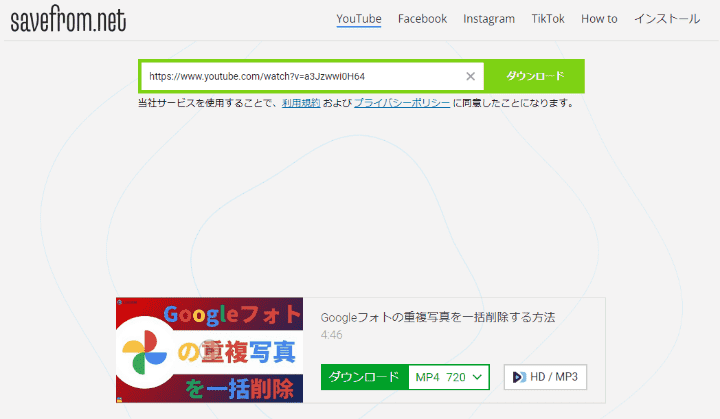Open the How to page
720x419 pixels.
click(x=599, y=19)
